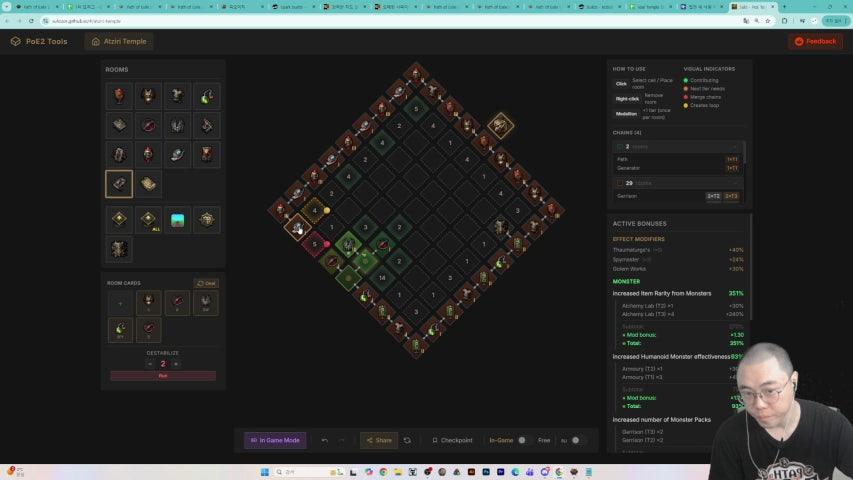The width and height of the screenshot is (853, 480).
Task: Choose the grey hat room tile
Action: 177,155
